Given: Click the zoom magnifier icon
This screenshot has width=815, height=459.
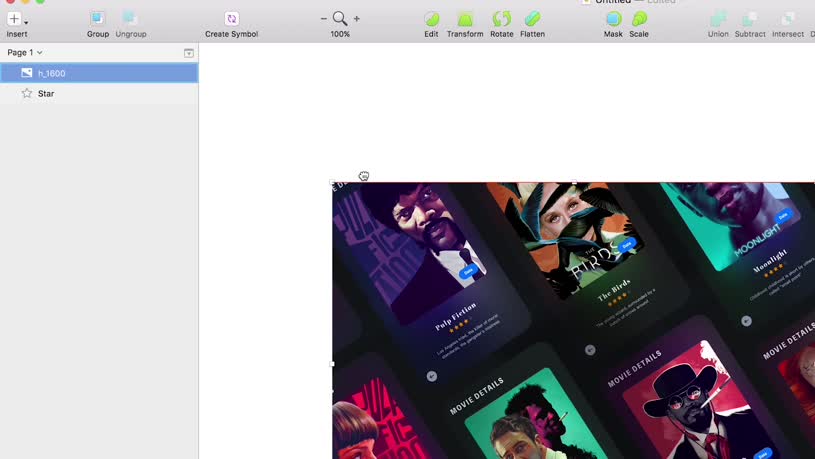Looking at the screenshot, I should (x=340, y=19).
